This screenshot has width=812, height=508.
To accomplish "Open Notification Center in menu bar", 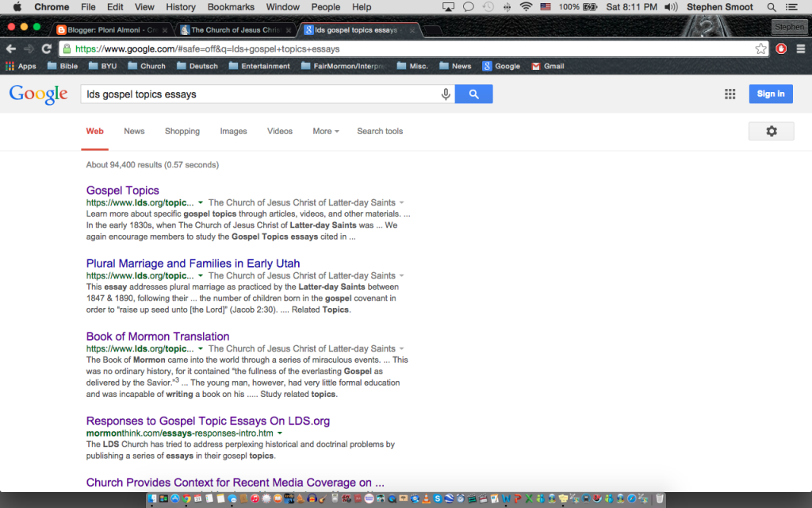I will coord(791,6).
